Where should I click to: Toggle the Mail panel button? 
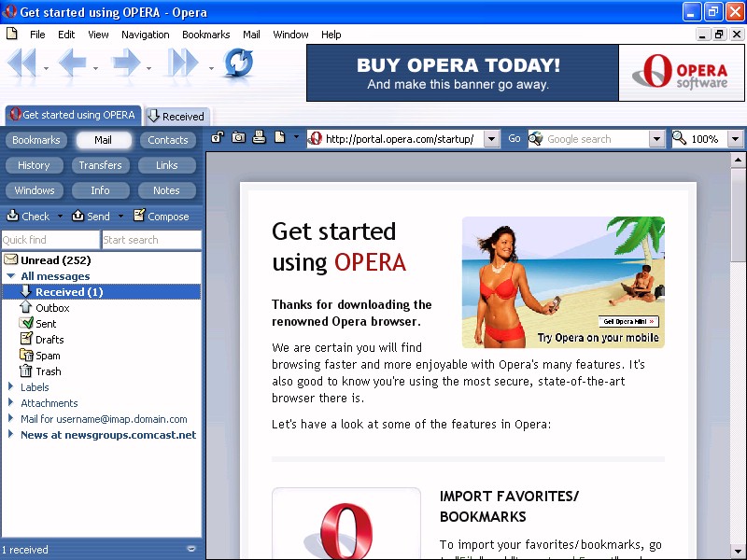pos(103,140)
